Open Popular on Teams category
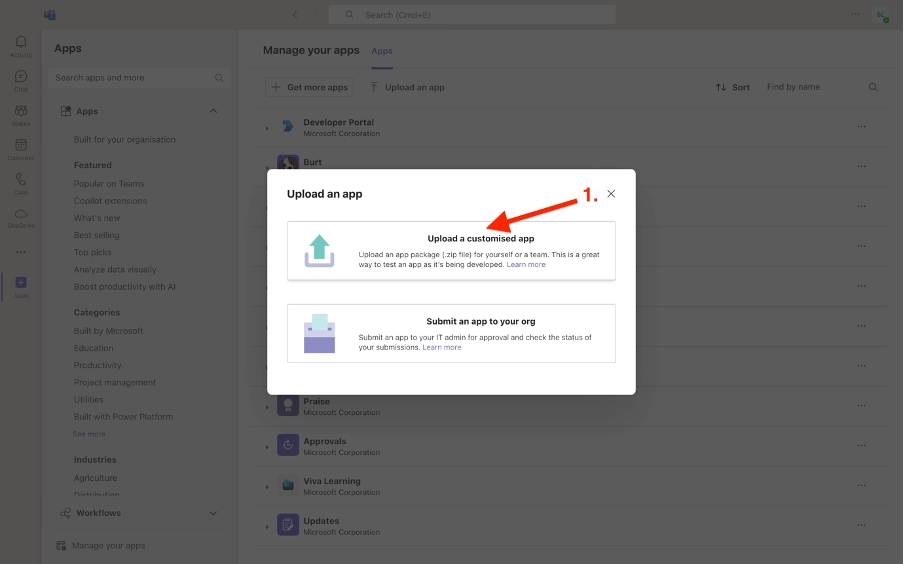The image size is (904, 564). click(x=109, y=183)
